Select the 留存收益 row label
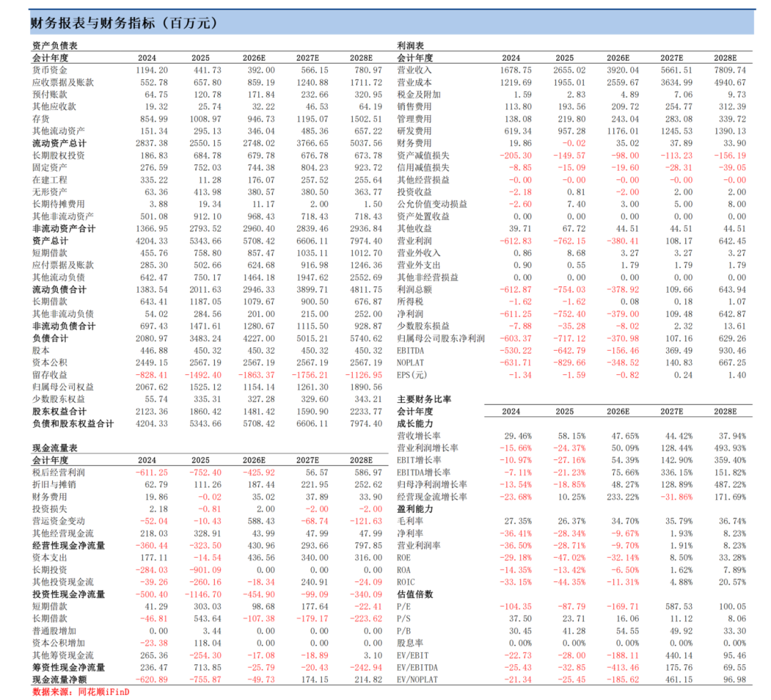Image resolution: width=771 pixels, height=700 pixels. pos(50,375)
